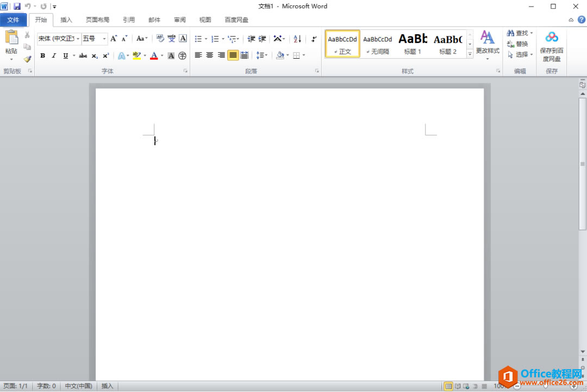Align text left
This screenshot has height=392, width=587.
pyautogui.click(x=198, y=55)
